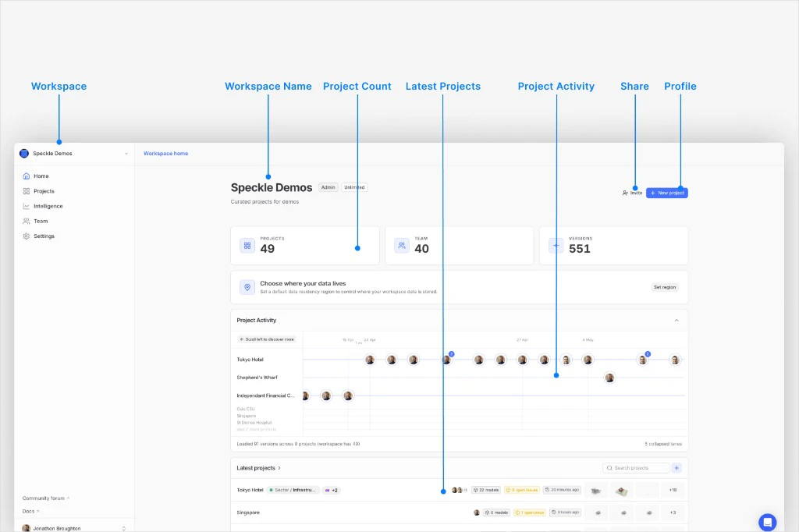Open the Community forum link
This screenshot has width=799, height=532.
(x=46, y=498)
